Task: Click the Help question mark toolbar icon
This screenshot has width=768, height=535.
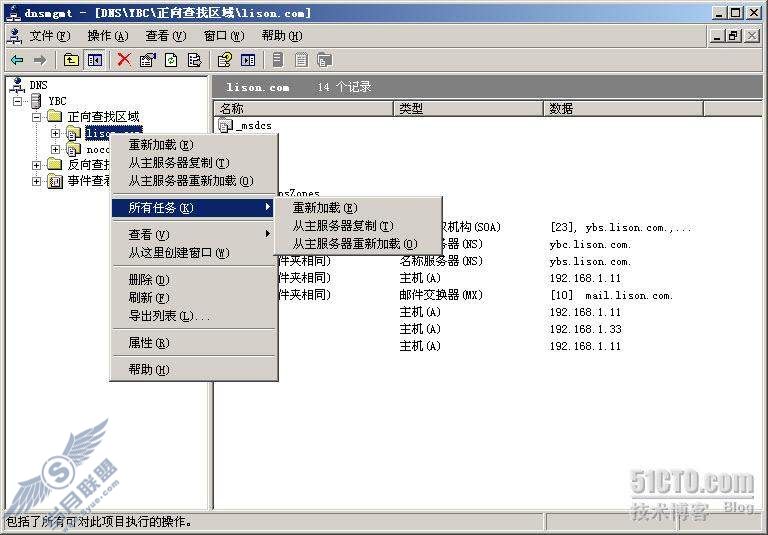Action: click(x=224, y=60)
